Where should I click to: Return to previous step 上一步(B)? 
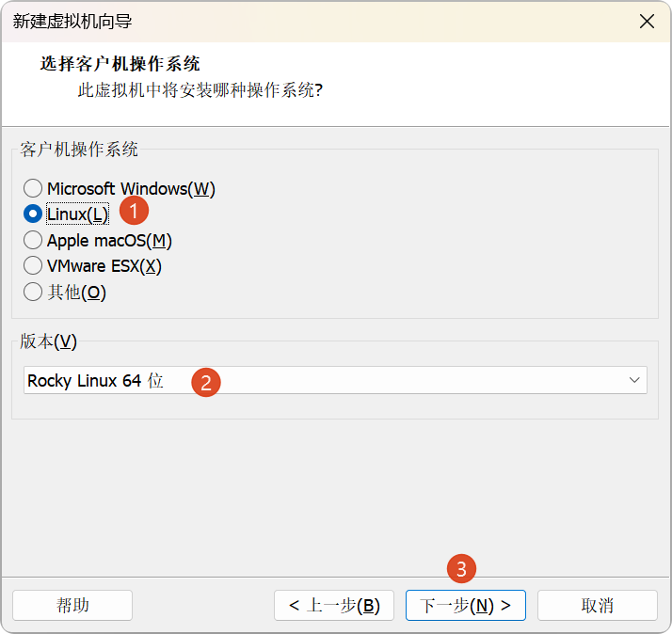point(334,605)
